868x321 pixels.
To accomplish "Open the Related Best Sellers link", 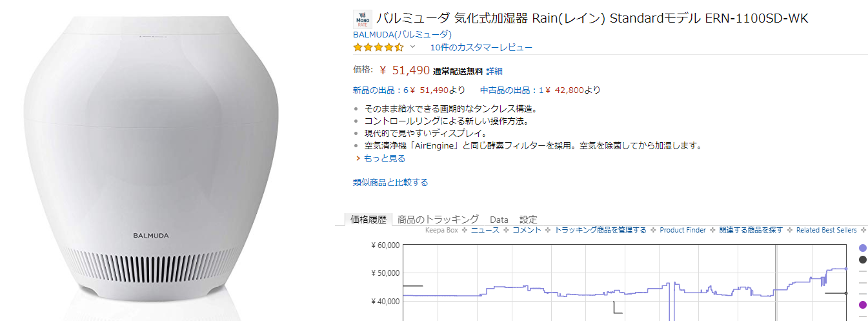I will click(826, 230).
